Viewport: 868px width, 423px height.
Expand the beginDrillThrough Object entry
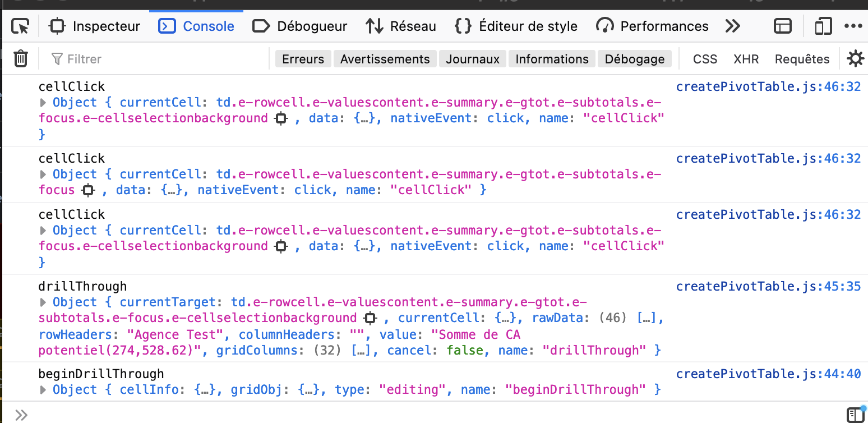(43, 390)
